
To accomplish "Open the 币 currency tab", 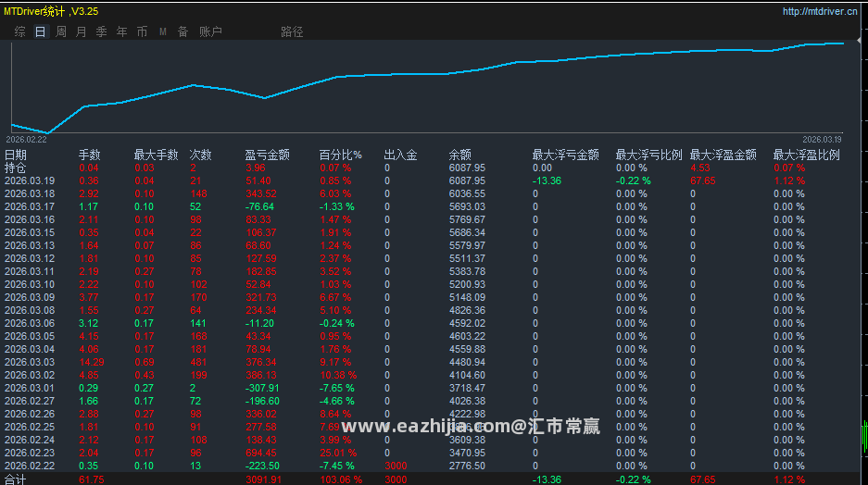I will tap(143, 32).
